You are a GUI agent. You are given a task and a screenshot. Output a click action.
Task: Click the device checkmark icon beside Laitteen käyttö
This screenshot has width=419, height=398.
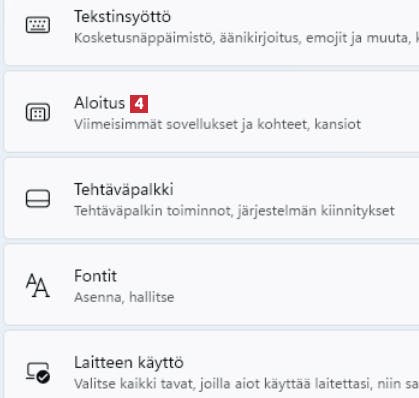38,373
